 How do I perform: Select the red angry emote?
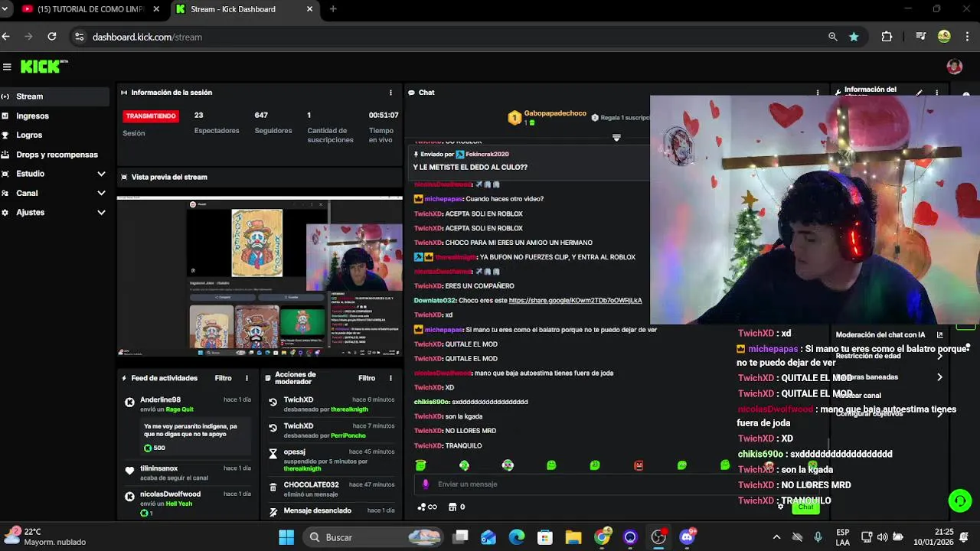click(x=639, y=465)
